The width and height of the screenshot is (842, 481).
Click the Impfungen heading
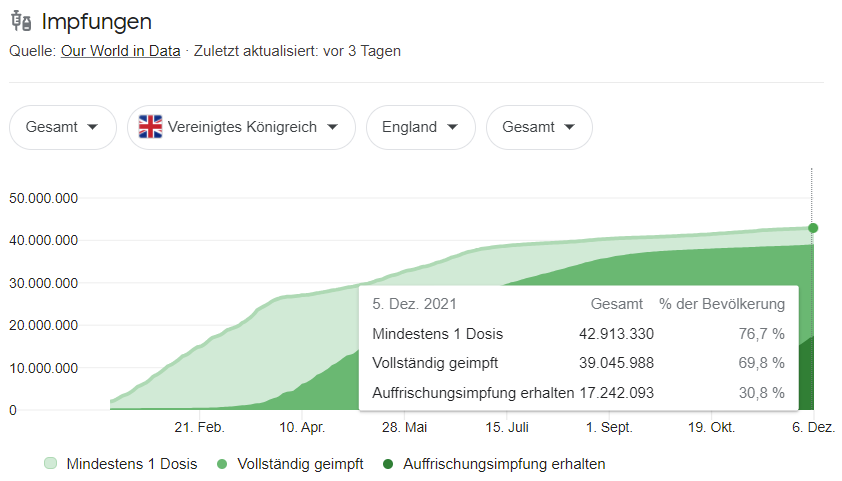(97, 22)
